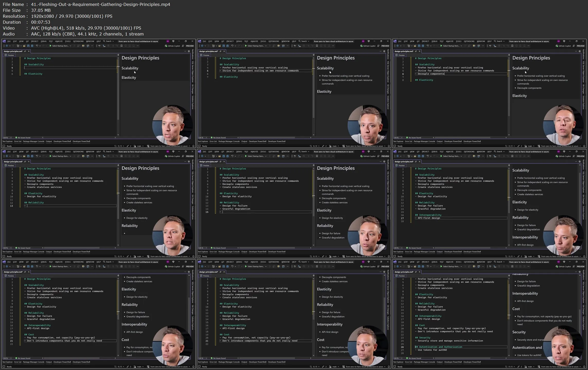Click editor split plus icon in 7-line editor frame
588x370 pixels.
(x=314, y=55)
